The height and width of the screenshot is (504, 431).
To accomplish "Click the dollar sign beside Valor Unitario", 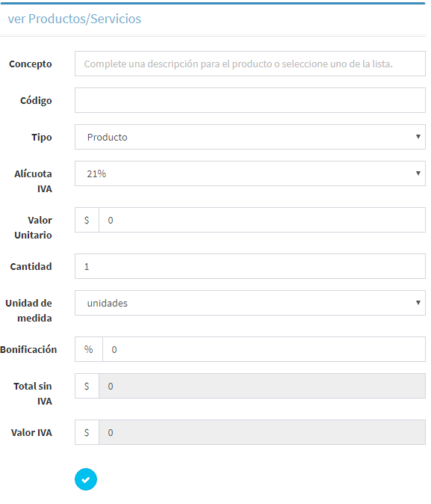I will (x=87, y=220).
